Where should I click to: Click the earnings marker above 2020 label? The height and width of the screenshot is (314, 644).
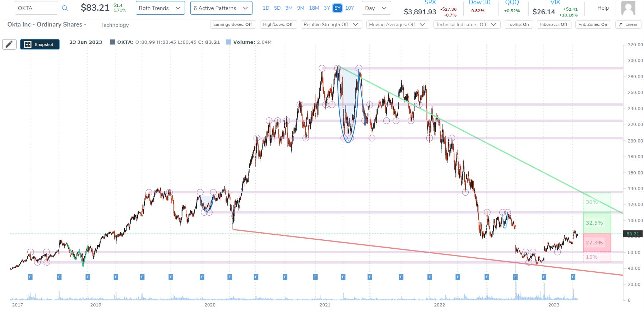pos(202,277)
